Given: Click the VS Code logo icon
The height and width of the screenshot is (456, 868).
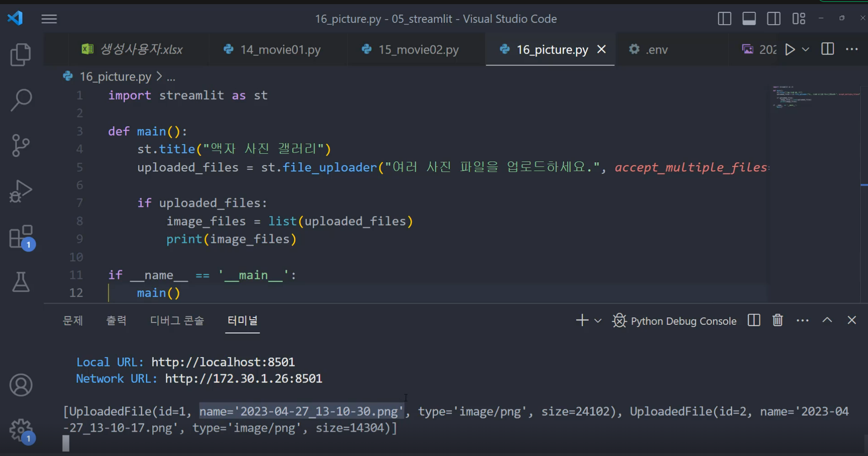Looking at the screenshot, I should click(15, 18).
